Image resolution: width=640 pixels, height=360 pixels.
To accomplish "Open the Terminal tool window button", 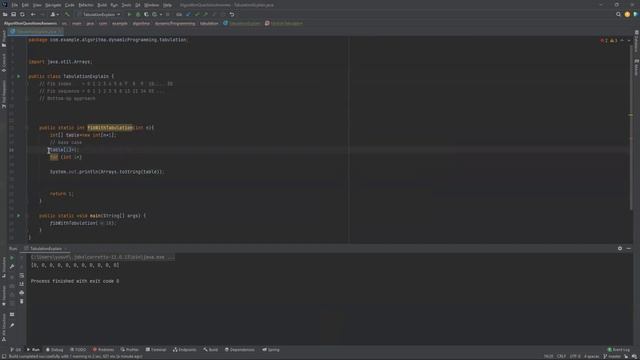I will [156, 350].
